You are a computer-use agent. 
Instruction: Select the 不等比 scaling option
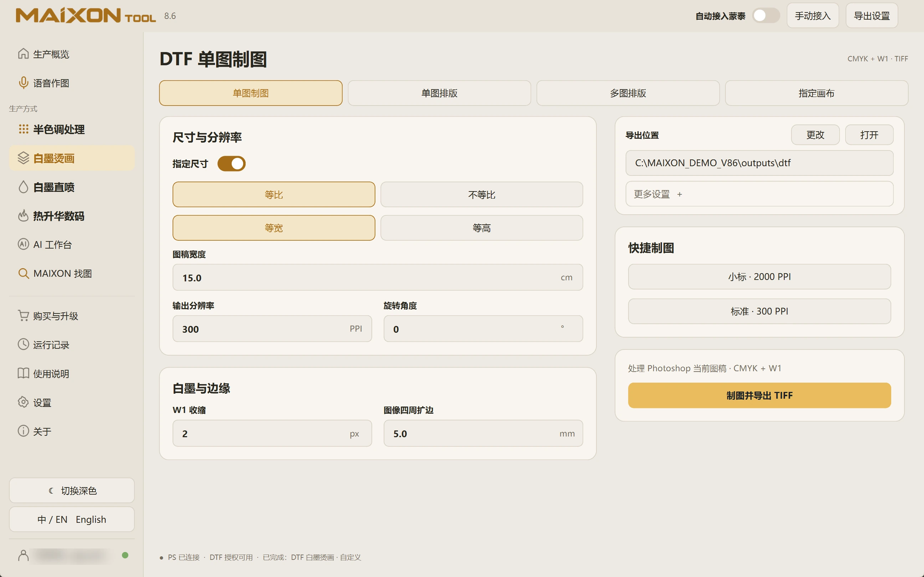tap(482, 195)
